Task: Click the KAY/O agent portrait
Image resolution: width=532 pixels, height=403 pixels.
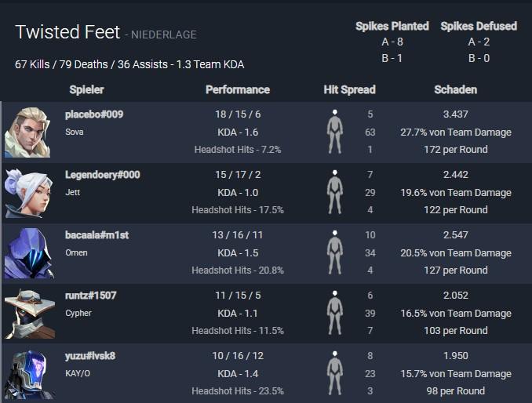Action: click(x=28, y=374)
